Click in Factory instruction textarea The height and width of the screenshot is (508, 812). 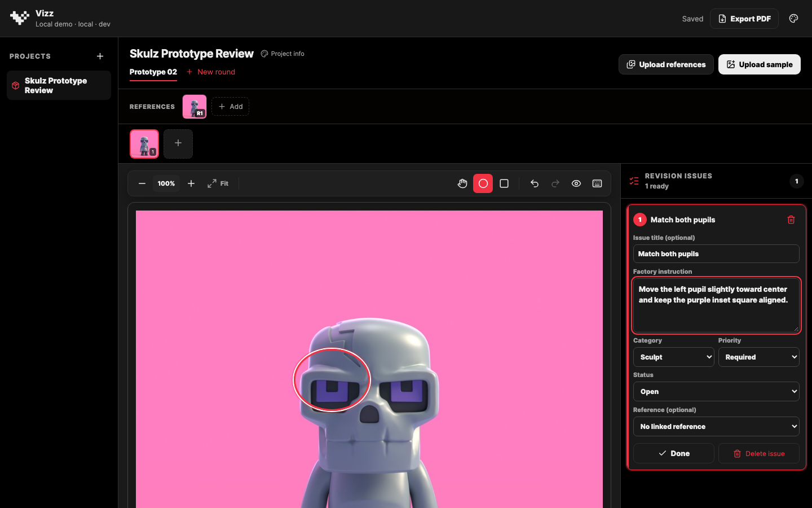(716, 305)
